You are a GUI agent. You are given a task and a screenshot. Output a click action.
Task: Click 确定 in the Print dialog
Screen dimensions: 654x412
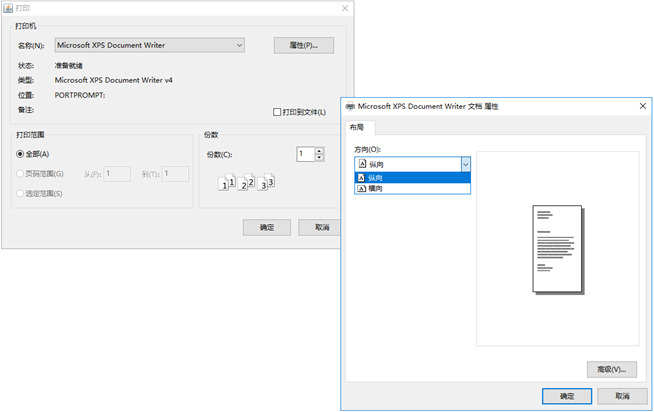click(267, 227)
